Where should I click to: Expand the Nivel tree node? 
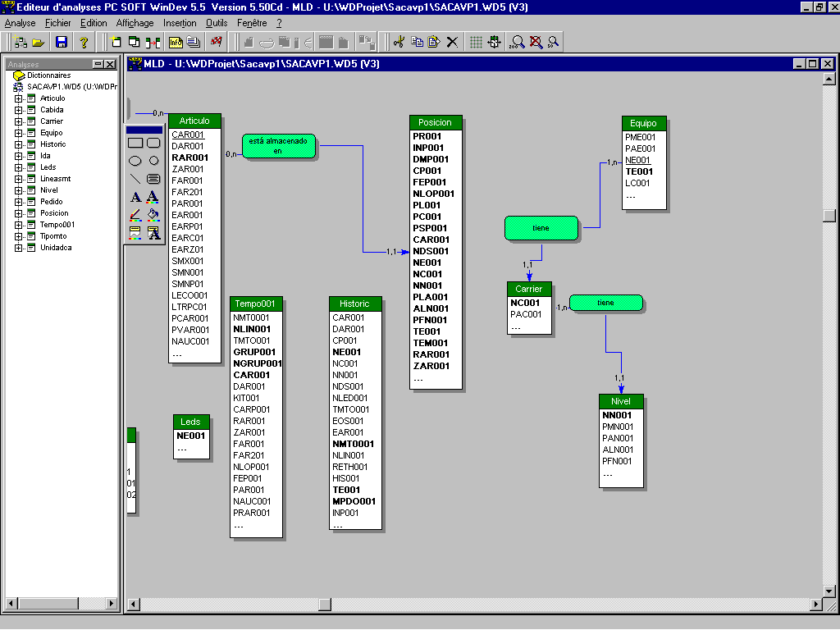[x=18, y=190]
